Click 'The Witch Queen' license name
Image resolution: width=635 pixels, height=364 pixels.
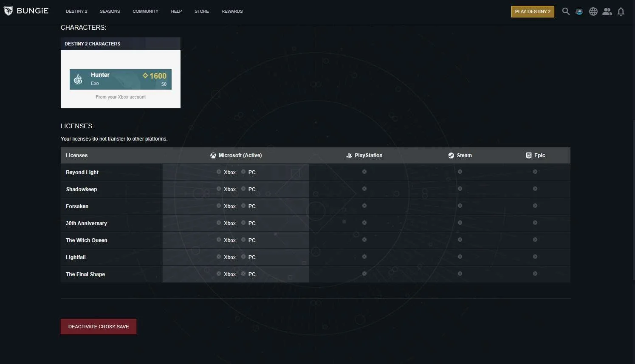pos(87,240)
